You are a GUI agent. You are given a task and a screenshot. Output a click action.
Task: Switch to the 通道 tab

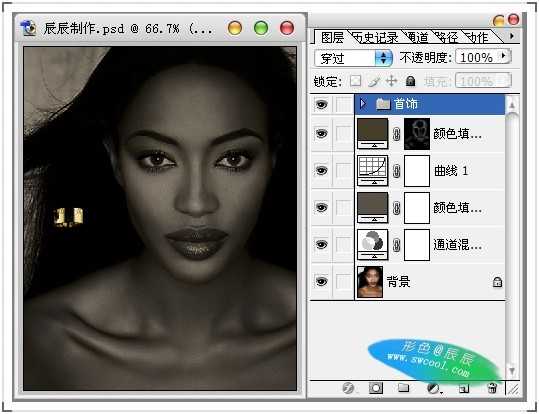pyautogui.click(x=417, y=37)
